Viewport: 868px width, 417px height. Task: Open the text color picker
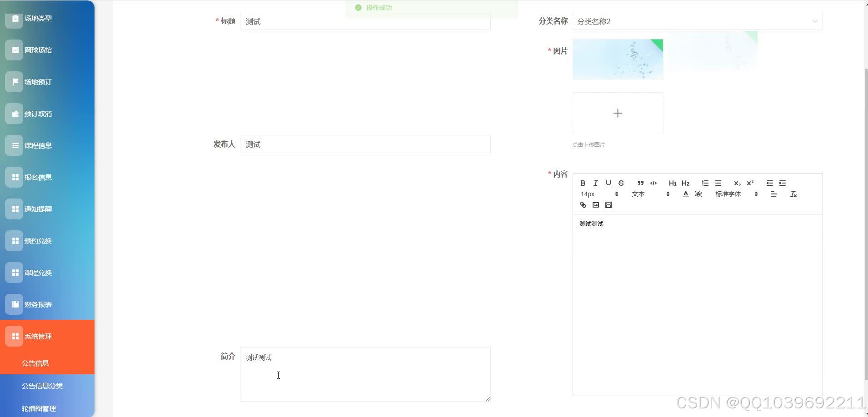685,194
